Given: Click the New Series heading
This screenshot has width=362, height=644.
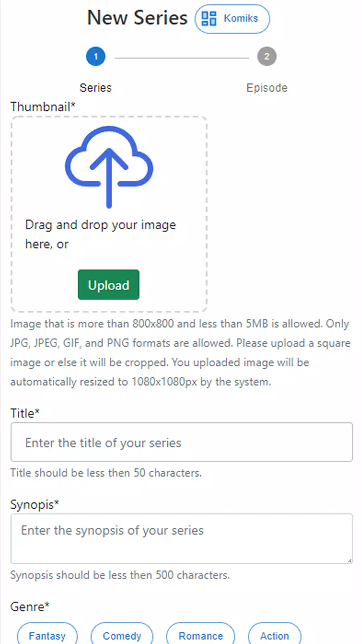Looking at the screenshot, I should [x=138, y=18].
